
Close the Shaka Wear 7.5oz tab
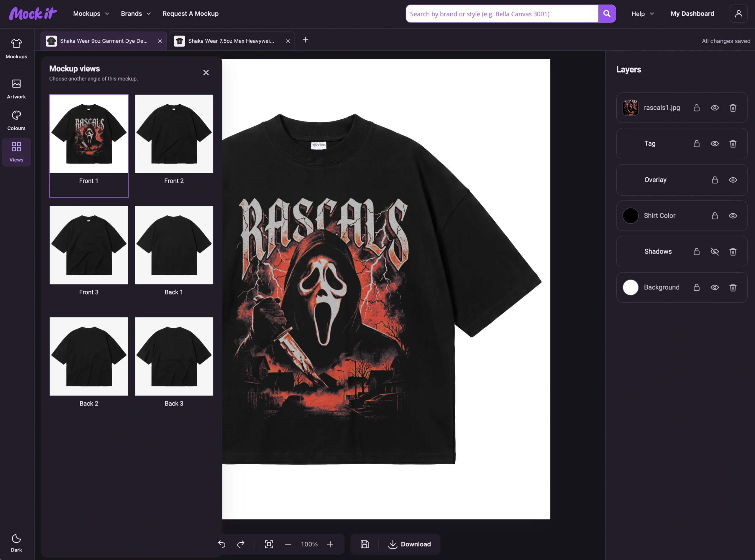pyautogui.click(x=288, y=41)
